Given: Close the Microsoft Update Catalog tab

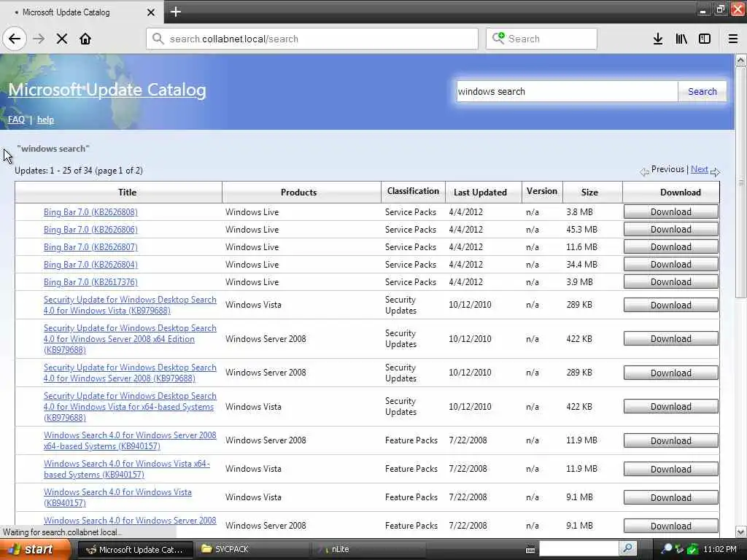Looking at the screenshot, I should tap(151, 12).
